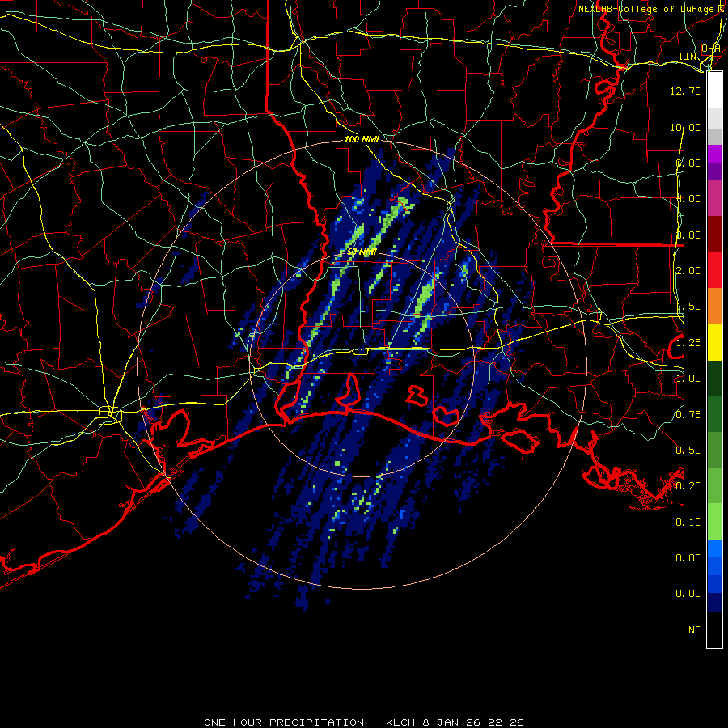
Task: Click the ND legend label
Action: point(695,630)
